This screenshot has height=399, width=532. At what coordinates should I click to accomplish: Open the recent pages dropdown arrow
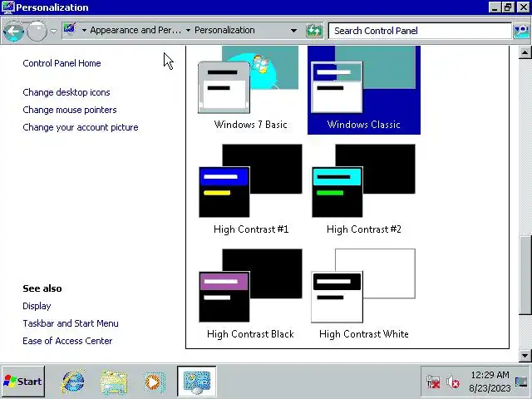[53, 32]
